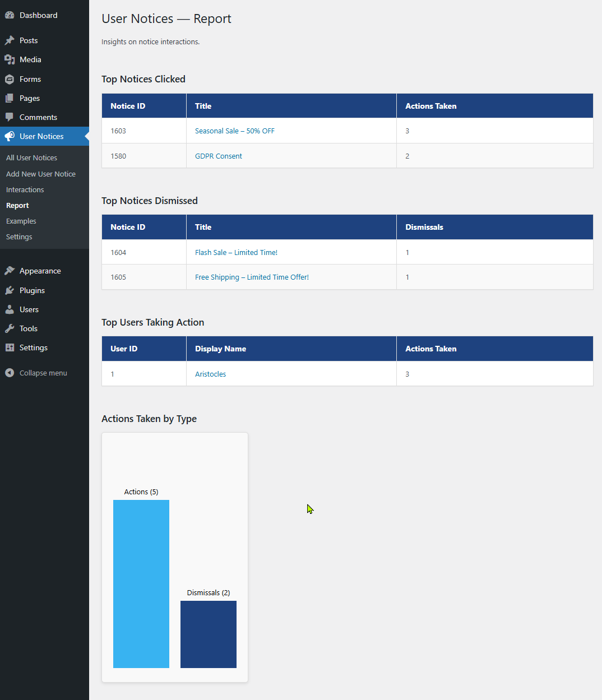The image size is (602, 700).
Task: Select Add New User Notice
Action: pyautogui.click(x=40, y=174)
